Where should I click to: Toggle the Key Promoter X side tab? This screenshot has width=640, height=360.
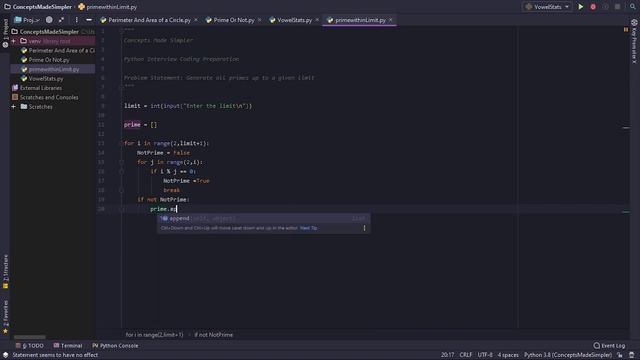[634, 42]
